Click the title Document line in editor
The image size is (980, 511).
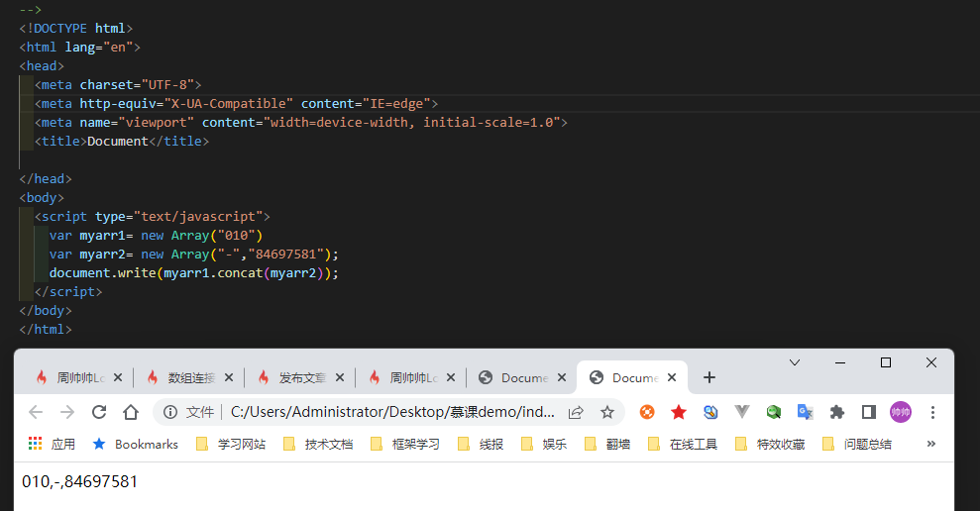(122, 142)
